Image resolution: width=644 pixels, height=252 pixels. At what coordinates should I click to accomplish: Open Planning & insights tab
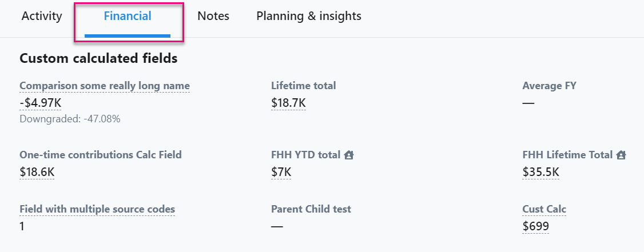click(x=309, y=17)
